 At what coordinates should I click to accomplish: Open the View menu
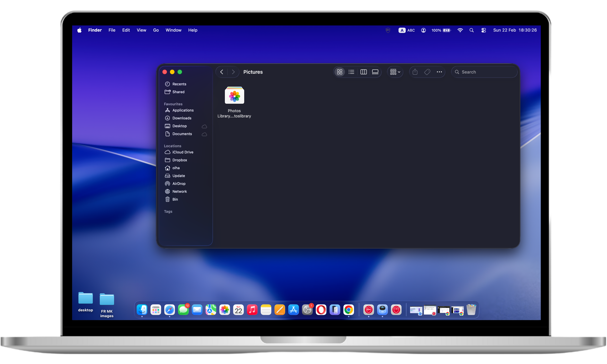tap(141, 30)
